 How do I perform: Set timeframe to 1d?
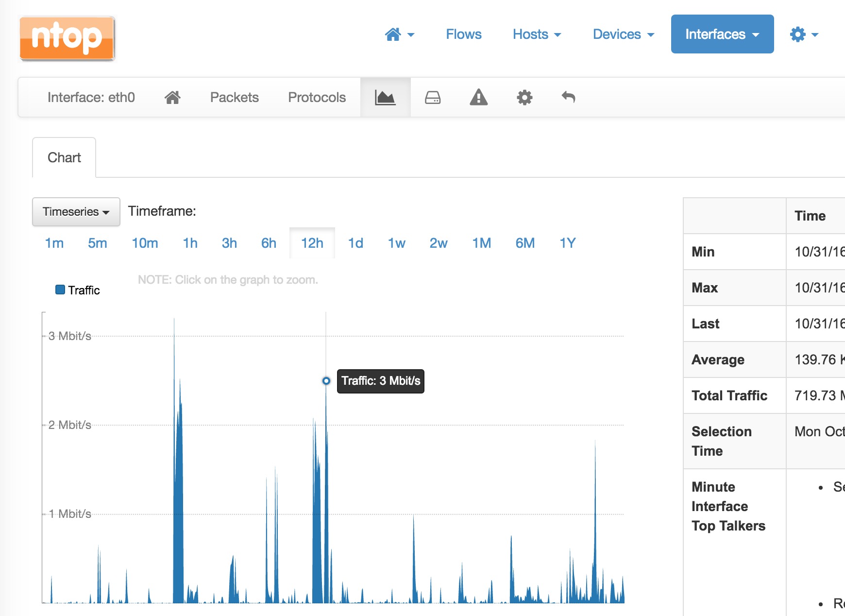tap(355, 243)
